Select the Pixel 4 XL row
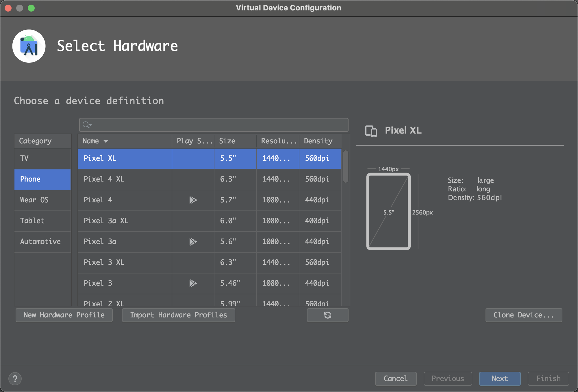578x392 pixels. [x=210, y=179]
